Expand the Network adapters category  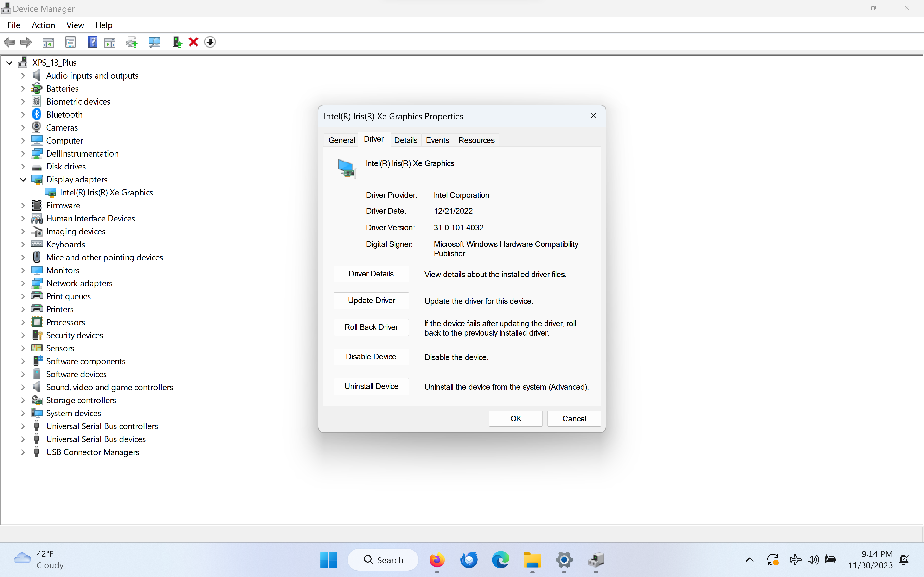23,283
